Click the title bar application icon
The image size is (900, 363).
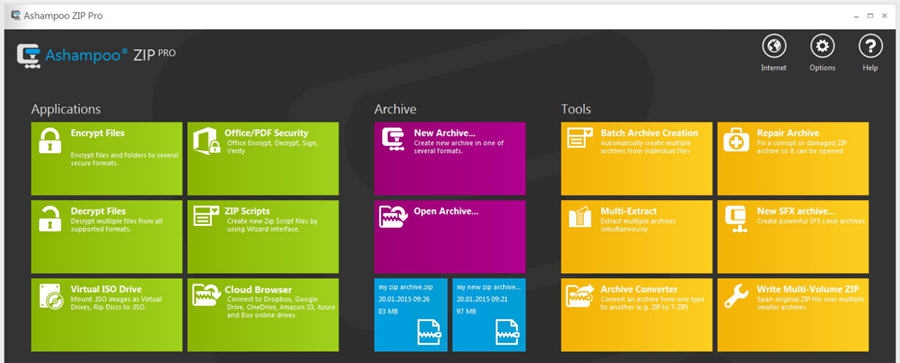coord(16,16)
